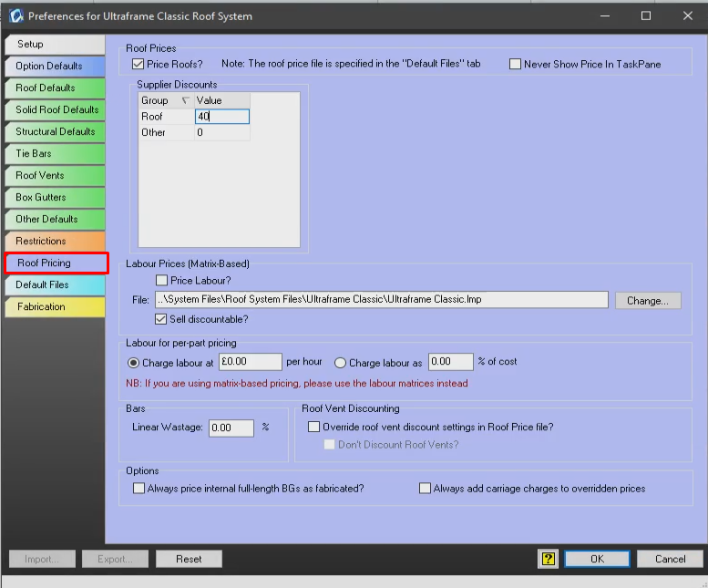This screenshot has height=588, width=708.
Task: Enable Override roof vent discount settings
Action: pyautogui.click(x=313, y=427)
